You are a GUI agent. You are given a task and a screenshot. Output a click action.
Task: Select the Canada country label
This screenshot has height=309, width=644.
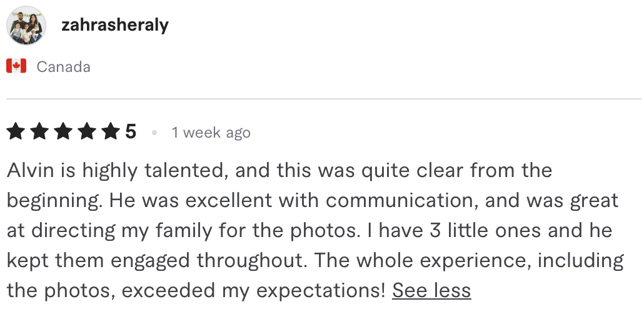click(63, 66)
